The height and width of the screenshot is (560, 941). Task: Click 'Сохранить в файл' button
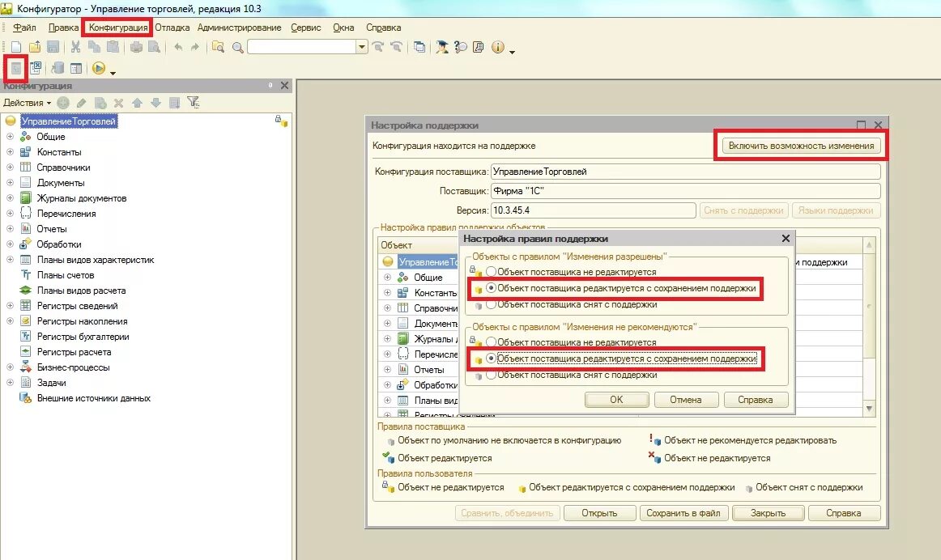(x=683, y=513)
